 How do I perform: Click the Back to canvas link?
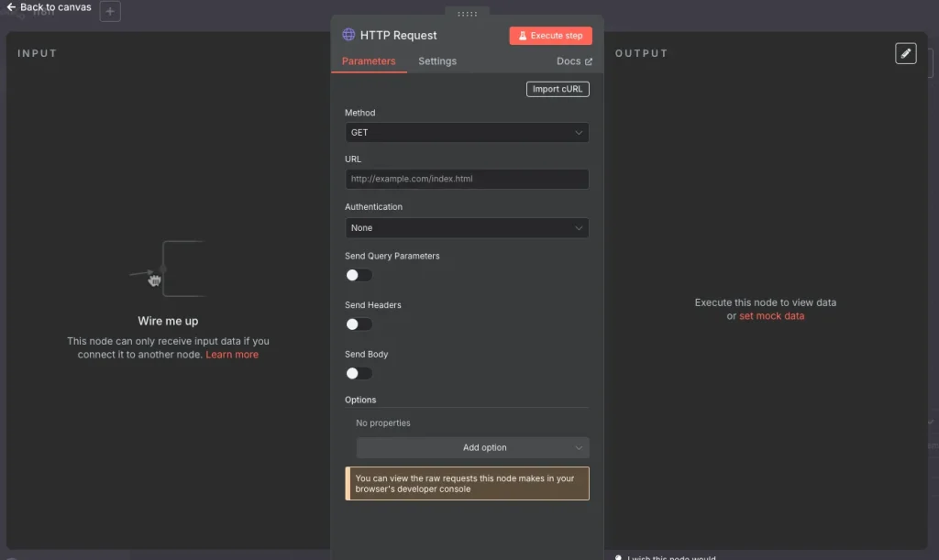click(49, 7)
